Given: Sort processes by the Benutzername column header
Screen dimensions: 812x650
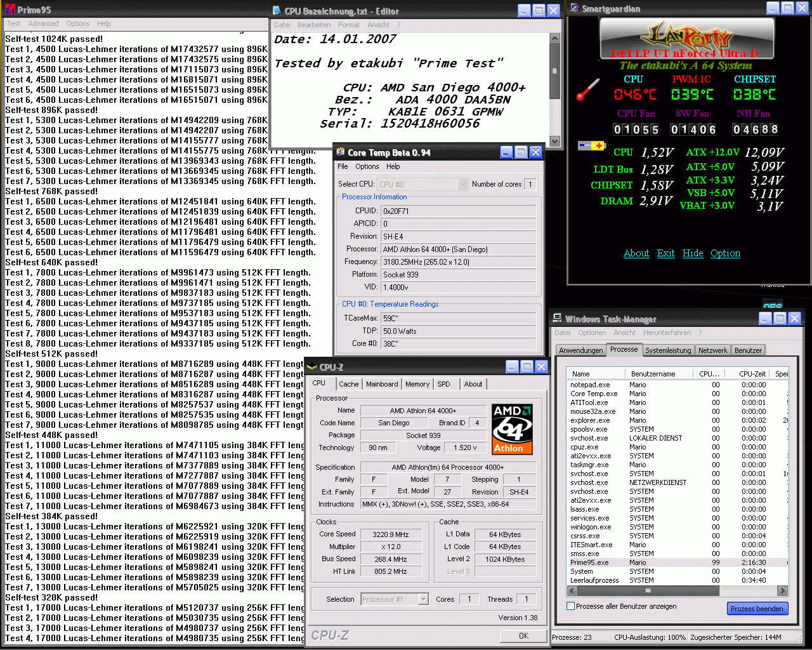Looking at the screenshot, I should coord(659,374).
